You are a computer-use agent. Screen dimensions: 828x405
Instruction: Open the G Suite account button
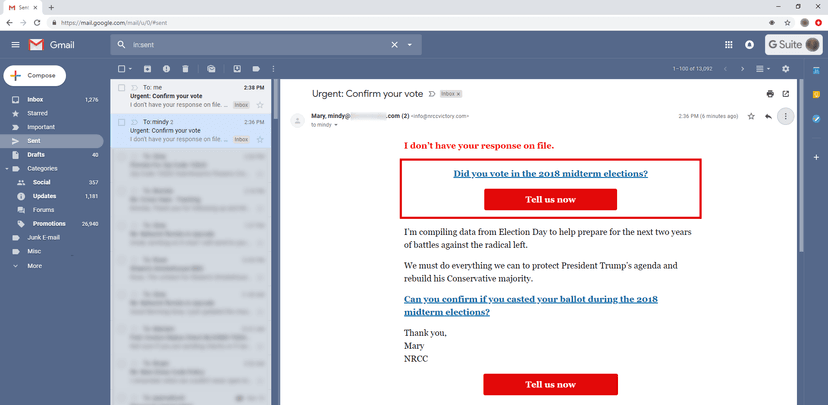(794, 45)
